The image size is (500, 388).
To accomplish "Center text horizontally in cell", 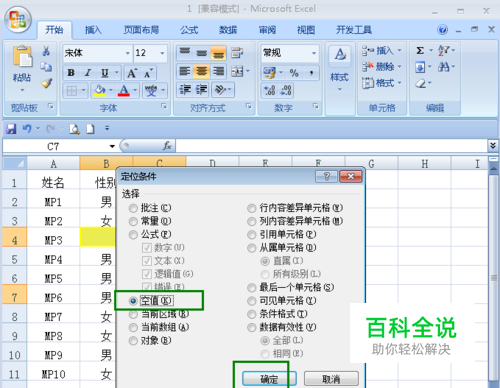I will tap(202, 71).
